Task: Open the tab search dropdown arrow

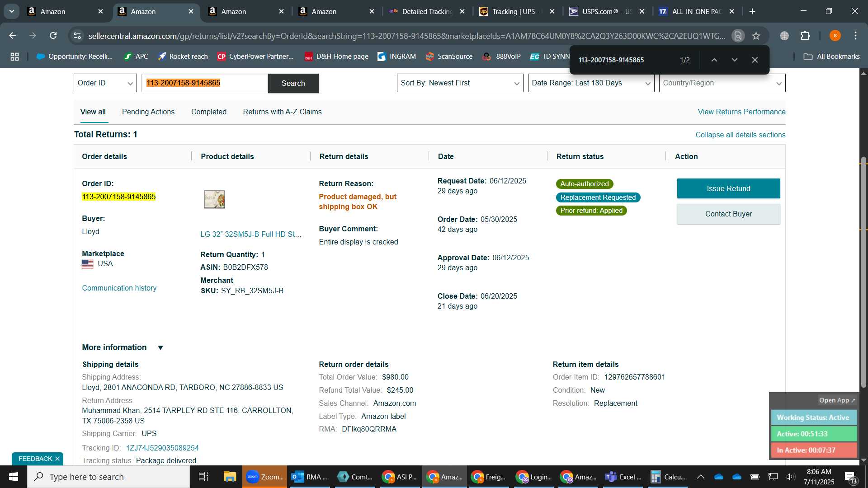Action: [11, 12]
